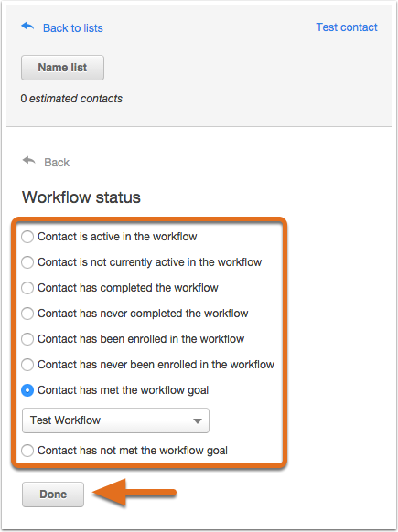
Task: Click the 0 estimated contacts text
Action: (x=71, y=99)
